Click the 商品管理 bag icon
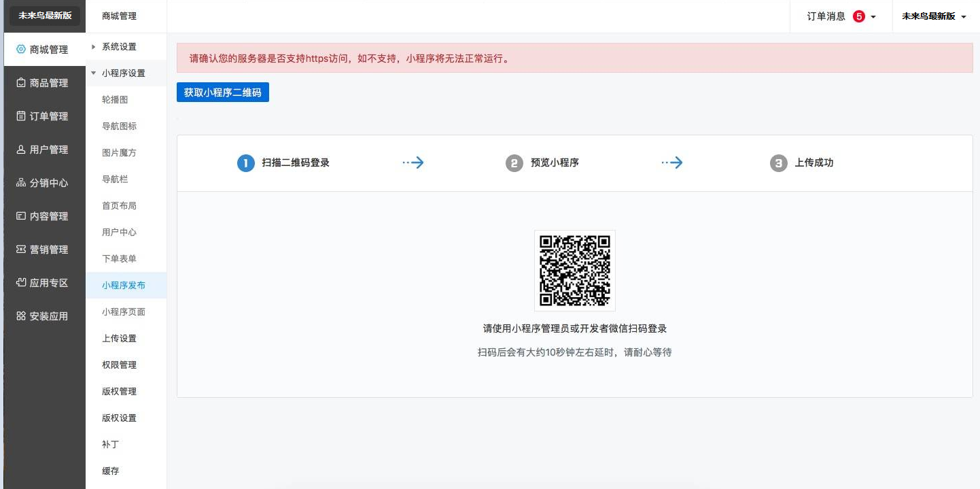This screenshot has height=489, width=980. pos(21,83)
